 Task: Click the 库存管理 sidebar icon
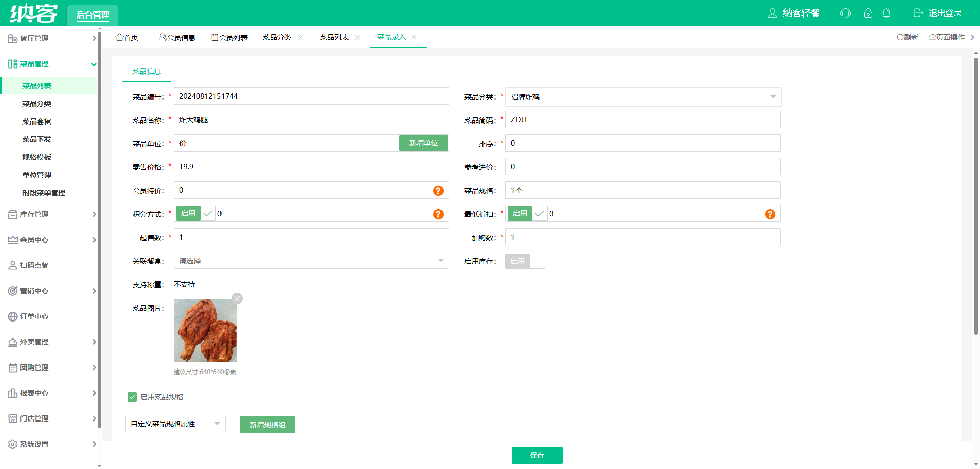point(13,215)
